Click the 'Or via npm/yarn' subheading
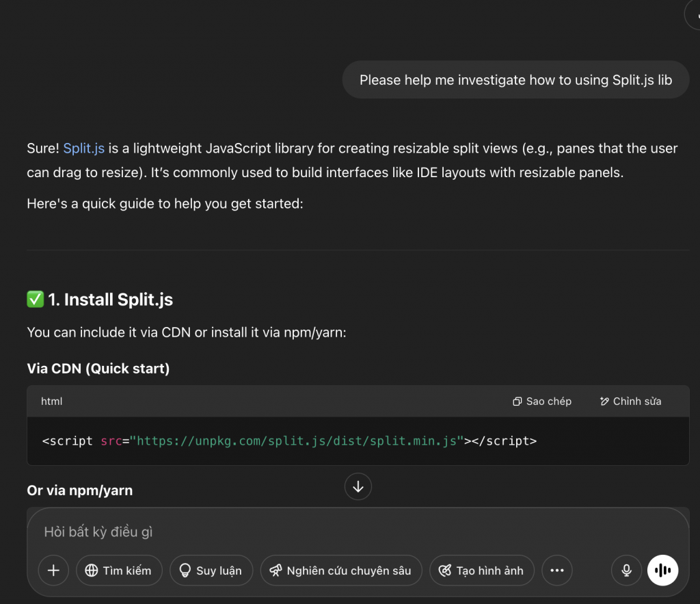 tap(80, 490)
